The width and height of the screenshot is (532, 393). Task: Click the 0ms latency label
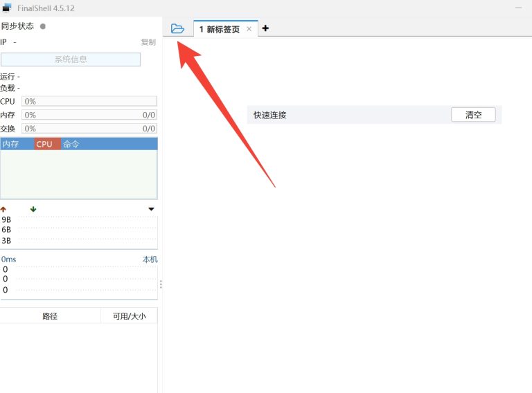pos(8,259)
